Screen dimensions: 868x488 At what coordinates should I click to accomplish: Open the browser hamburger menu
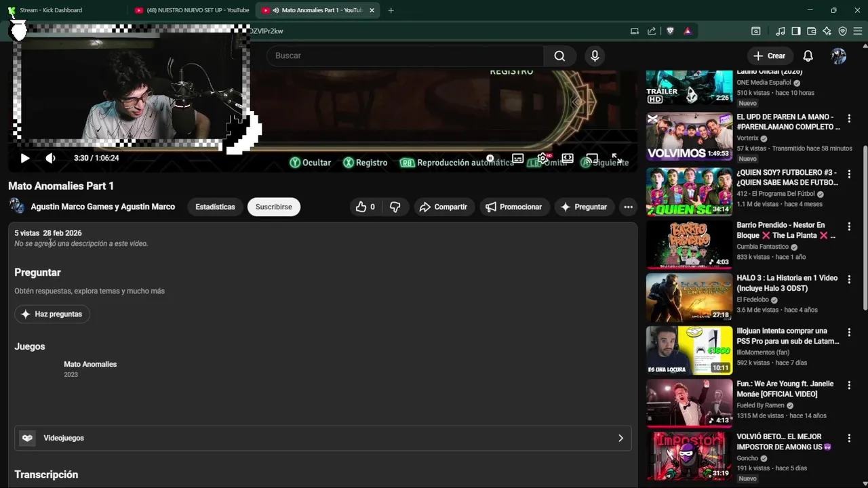coord(859,31)
